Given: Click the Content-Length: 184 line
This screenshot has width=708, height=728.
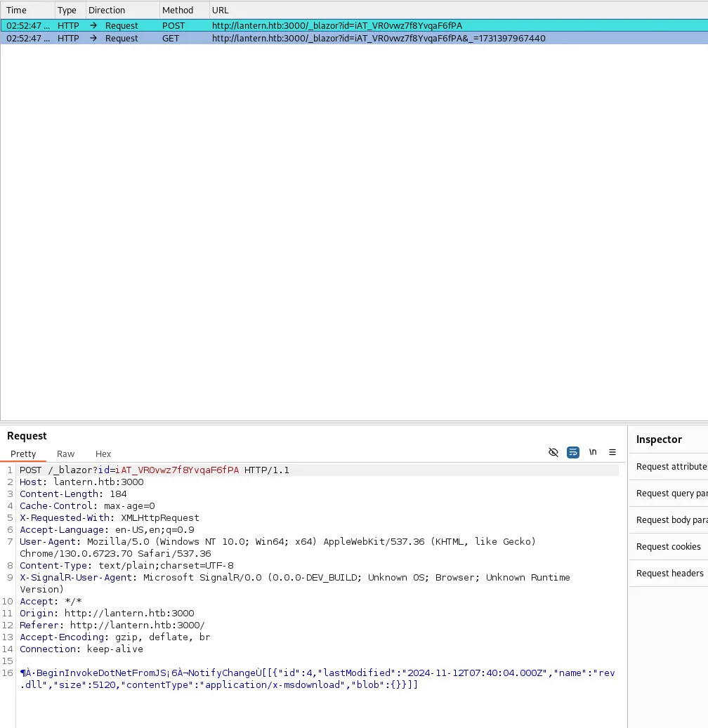Looking at the screenshot, I should (x=73, y=494).
